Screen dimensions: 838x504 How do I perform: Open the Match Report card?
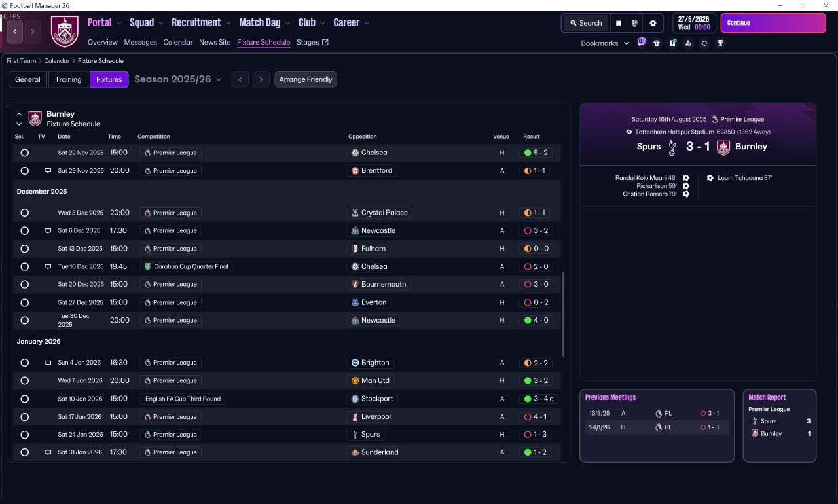[x=779, y=425]
